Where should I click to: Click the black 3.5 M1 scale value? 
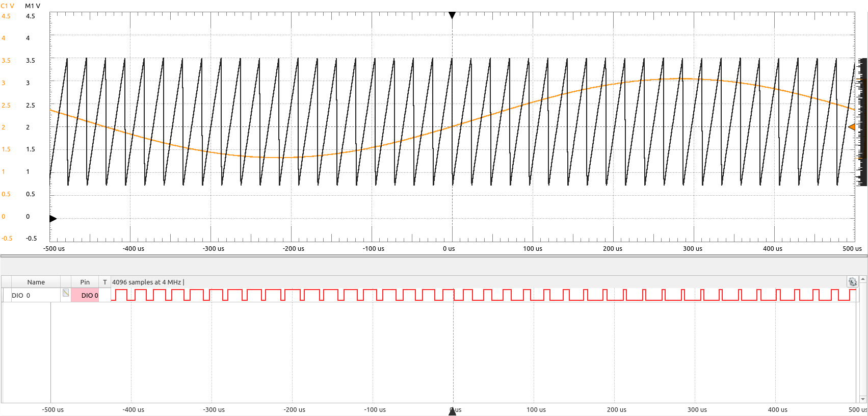coord(31,60)
